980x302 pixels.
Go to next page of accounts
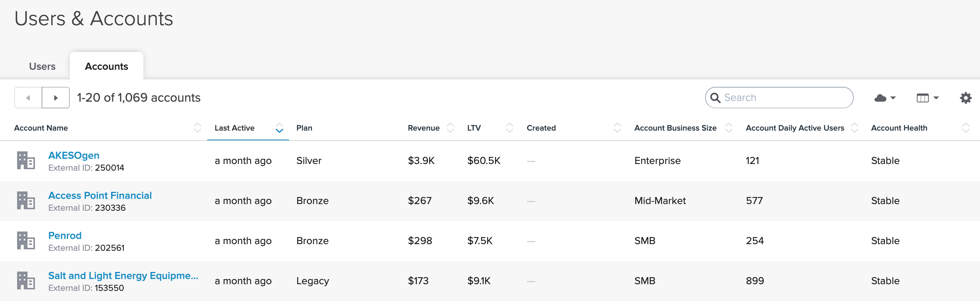(x=56, y=98)
